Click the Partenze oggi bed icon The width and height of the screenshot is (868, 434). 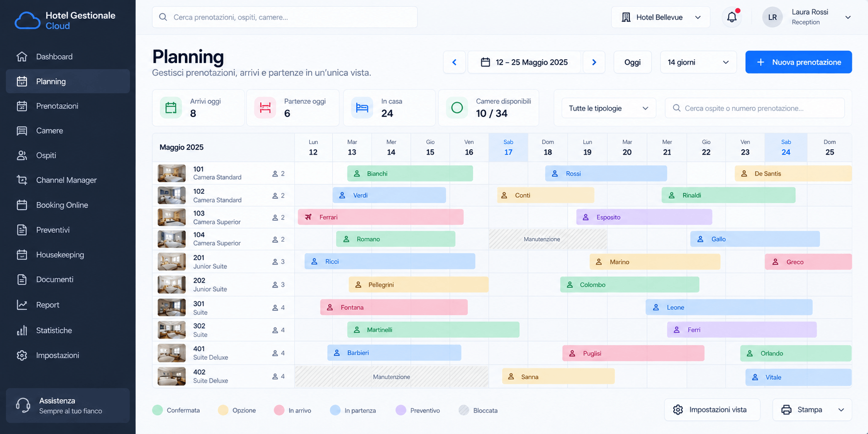265,108
